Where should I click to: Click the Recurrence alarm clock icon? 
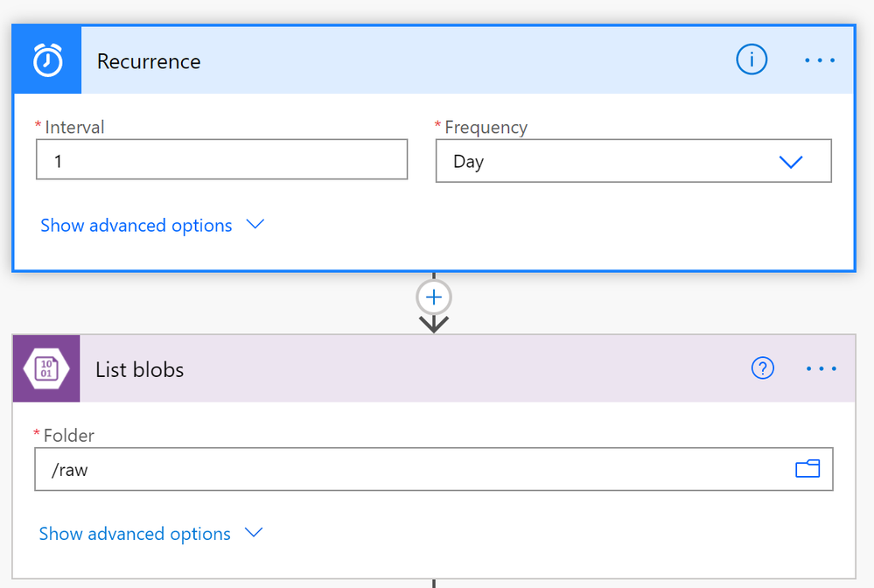[x=47, y=61]
